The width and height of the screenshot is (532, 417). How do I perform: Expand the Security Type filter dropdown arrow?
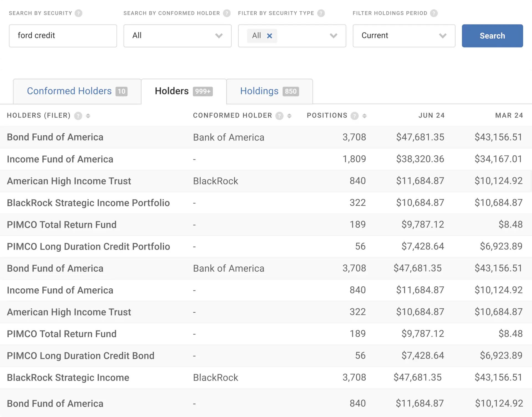(333, 36)
